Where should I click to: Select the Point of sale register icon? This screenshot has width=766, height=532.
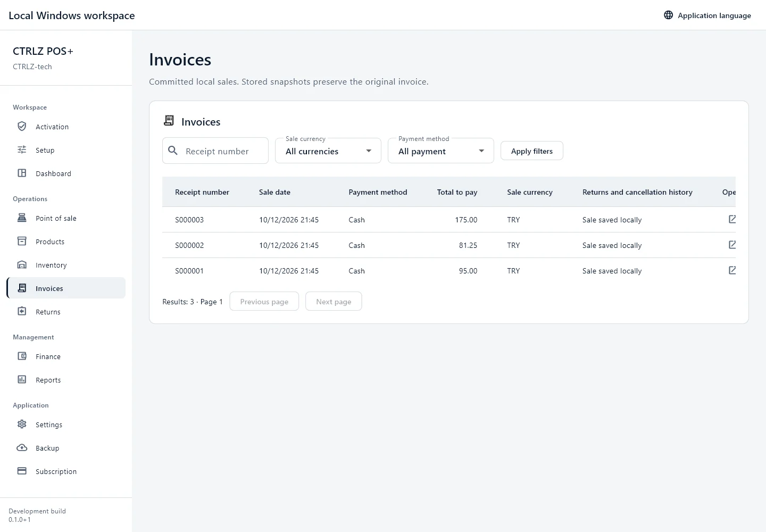tap(22, 218)
